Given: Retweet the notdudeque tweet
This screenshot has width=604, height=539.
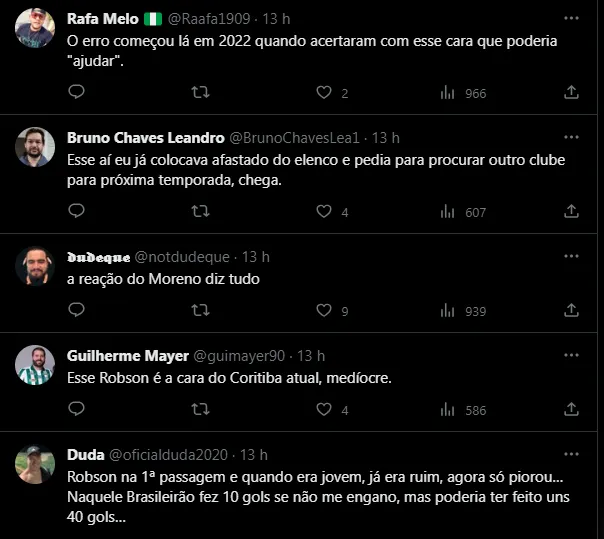Looking at the screenshot, I should click(x=200, y=311).
